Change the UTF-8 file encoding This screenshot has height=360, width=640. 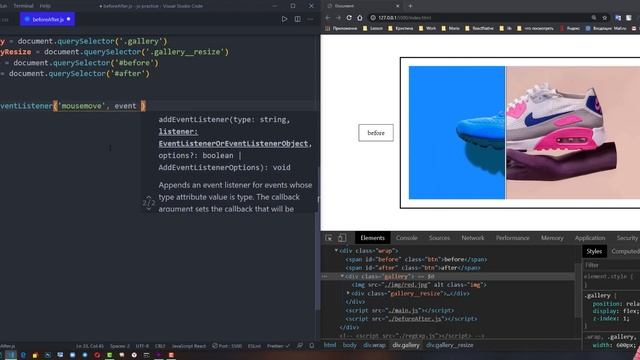142,346
